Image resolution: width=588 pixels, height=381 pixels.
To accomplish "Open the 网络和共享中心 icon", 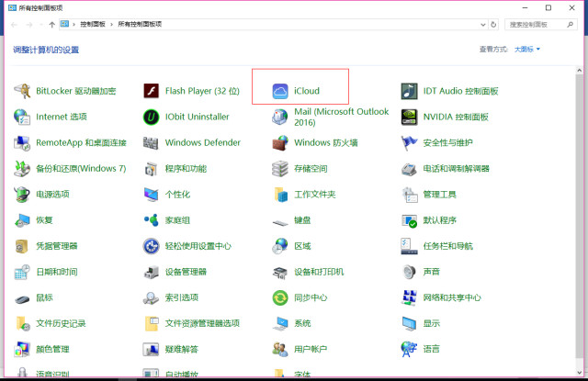I will pos(409,297).
